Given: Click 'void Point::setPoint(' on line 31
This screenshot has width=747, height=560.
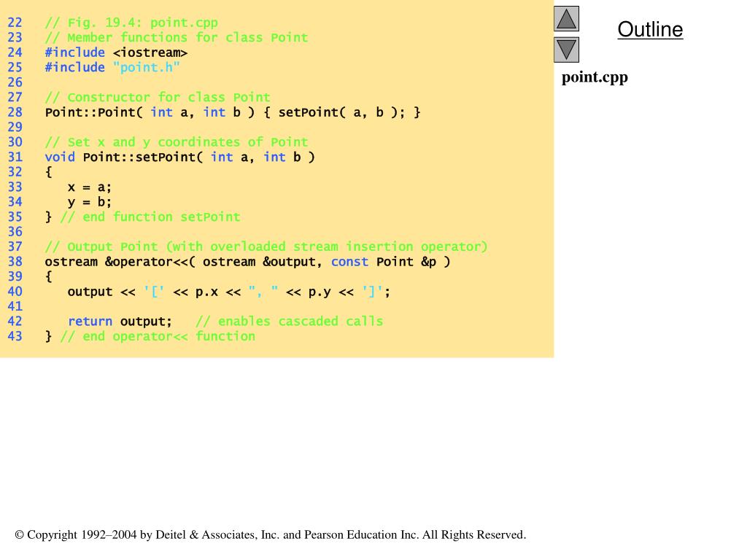Looking at the screenshot, I should (x=124, y=157).
